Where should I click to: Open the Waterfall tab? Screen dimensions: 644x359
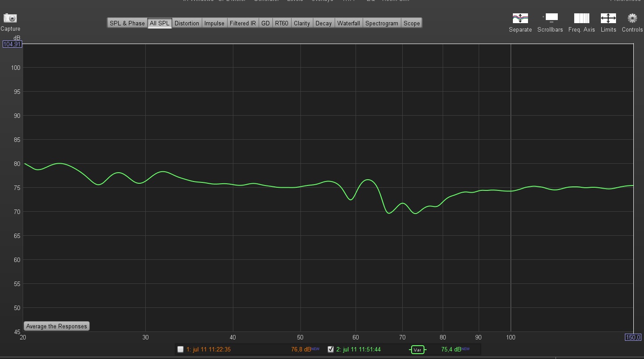(348, 23)
